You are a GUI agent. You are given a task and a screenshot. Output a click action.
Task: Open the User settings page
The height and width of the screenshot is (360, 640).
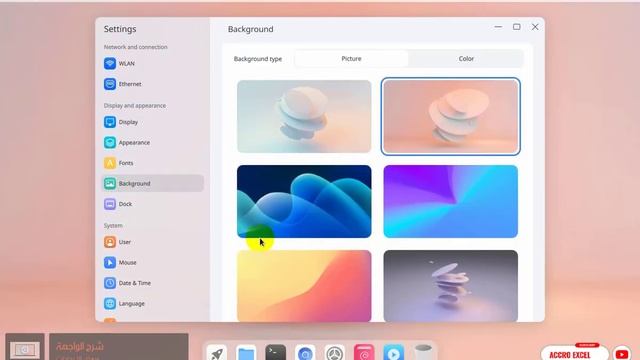click(152, 242)
